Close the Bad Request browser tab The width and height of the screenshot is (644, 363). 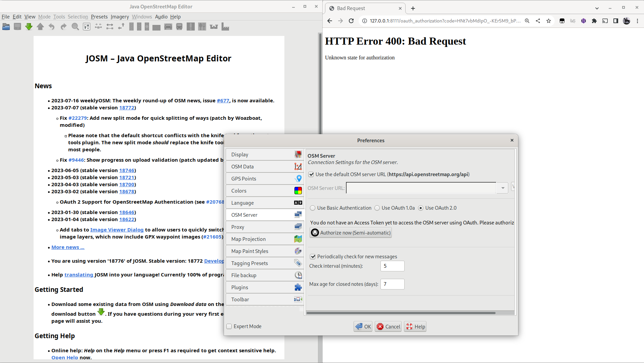pyautogui.click(x=400, y=8)
